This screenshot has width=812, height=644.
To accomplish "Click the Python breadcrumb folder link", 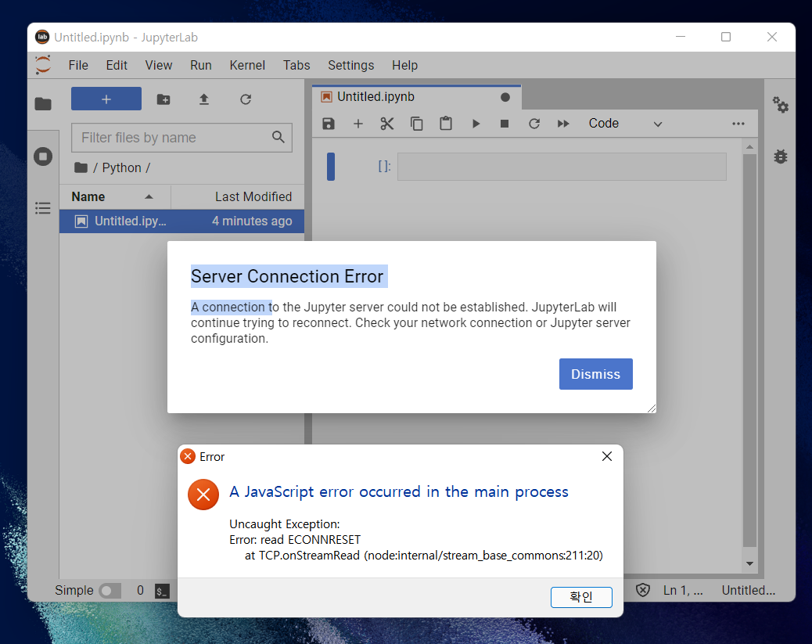I will pyautogui.click(x=121, y=167).
